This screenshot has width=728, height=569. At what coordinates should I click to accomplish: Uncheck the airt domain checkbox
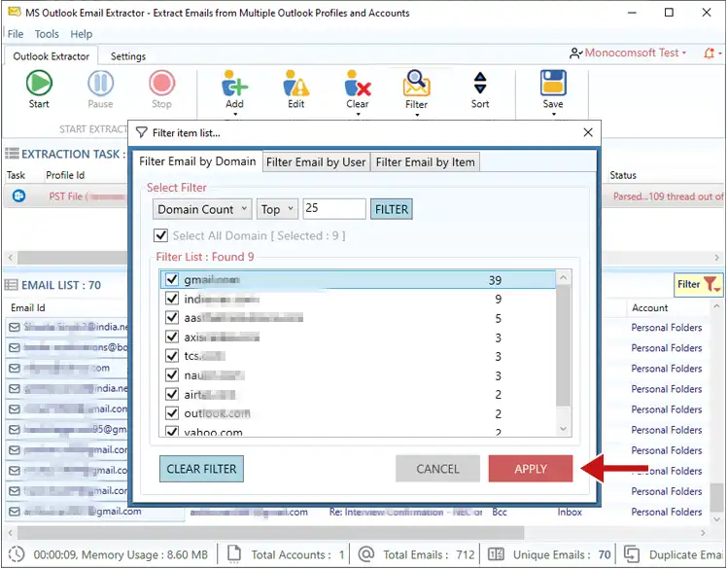click(x=172, y=394)
